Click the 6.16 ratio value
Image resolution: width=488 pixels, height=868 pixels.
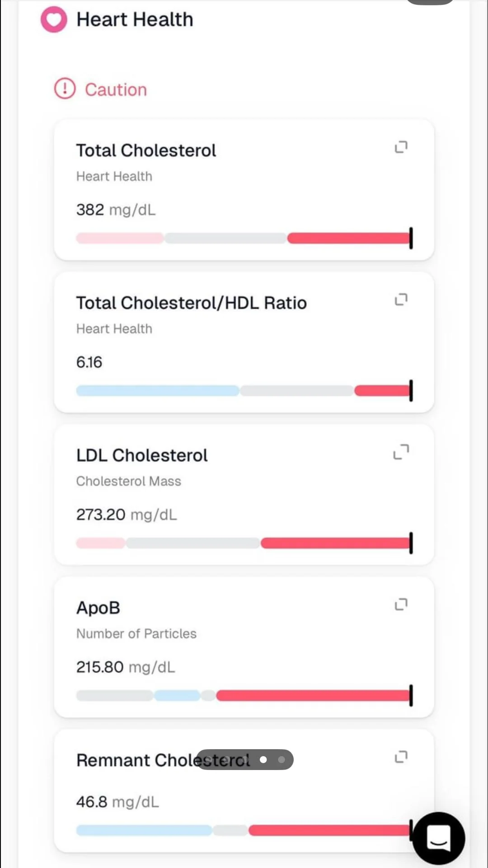click(x=89, y=362)
